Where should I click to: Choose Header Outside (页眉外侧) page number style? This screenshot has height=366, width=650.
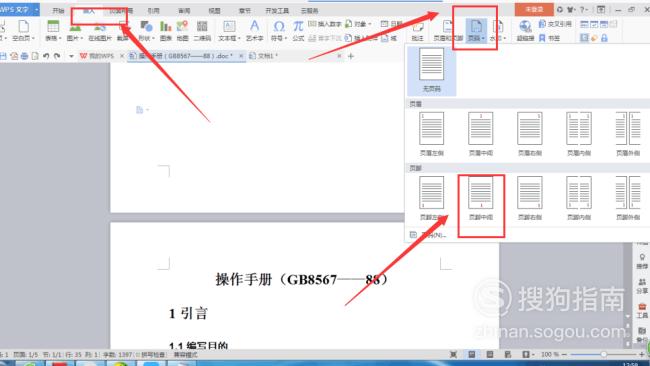point(628,134)
